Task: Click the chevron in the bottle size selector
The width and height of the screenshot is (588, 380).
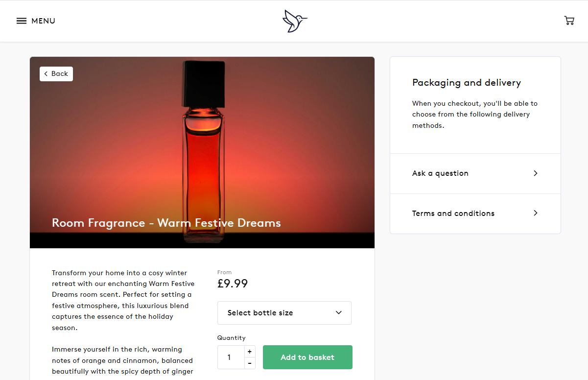Action: point(338,313)
